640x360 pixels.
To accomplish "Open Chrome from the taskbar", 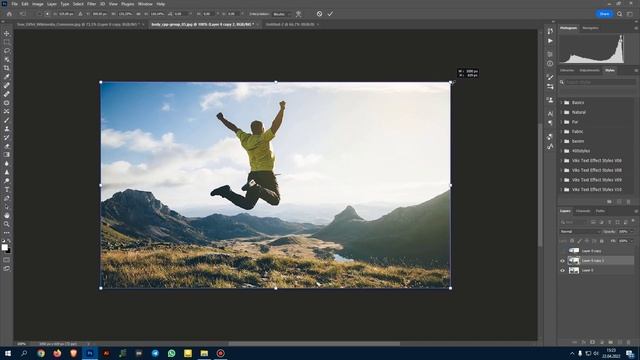I will tap(41, 353).
